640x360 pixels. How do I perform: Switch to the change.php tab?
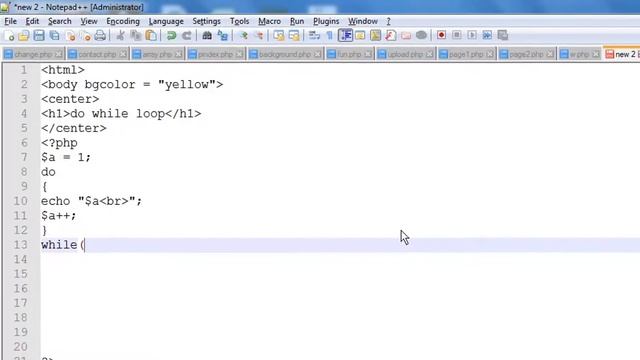coord(33,54)
